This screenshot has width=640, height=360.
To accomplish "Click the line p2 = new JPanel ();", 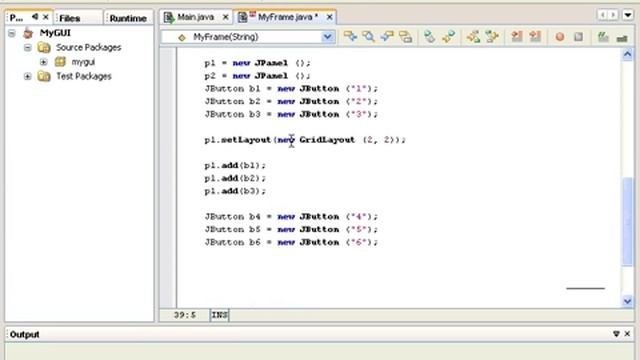I will pos(258,76).
